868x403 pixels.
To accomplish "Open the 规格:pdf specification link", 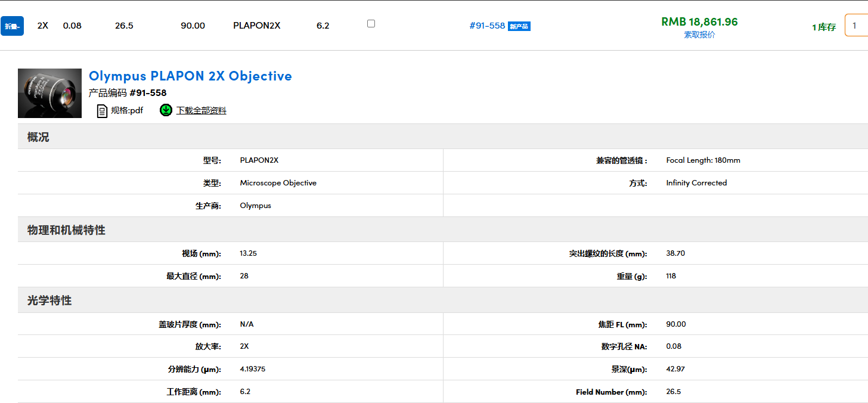I will (127, 110).
